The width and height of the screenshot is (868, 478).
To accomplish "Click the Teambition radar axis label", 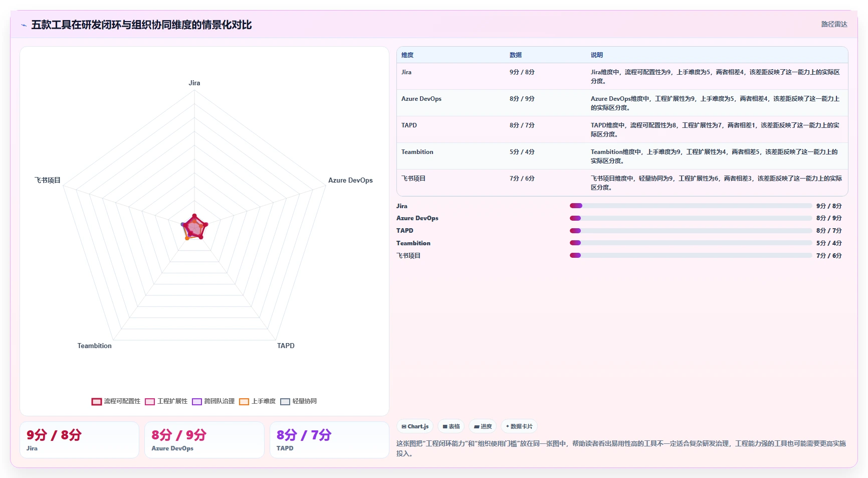I will [x=95, y=346].
